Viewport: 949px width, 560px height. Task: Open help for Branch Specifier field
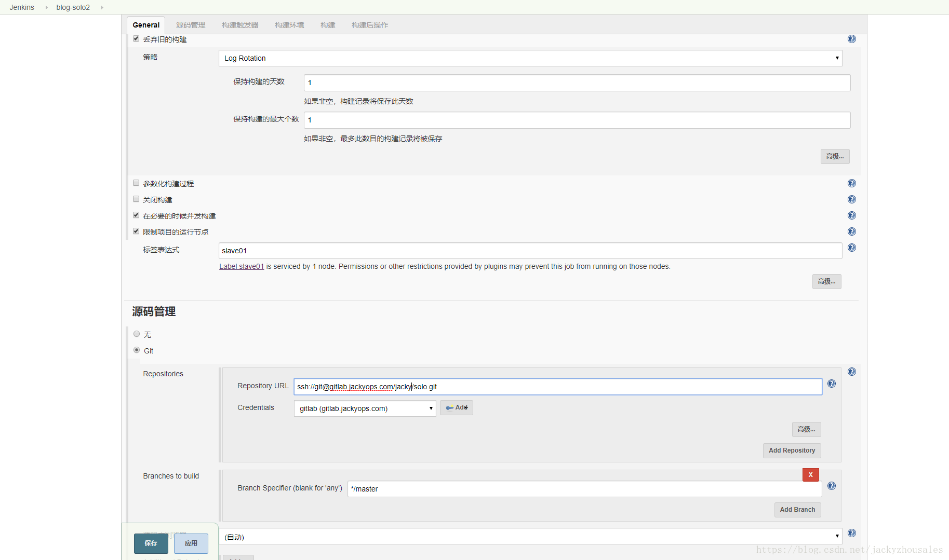pyautogui.click(x=832, y=486)
